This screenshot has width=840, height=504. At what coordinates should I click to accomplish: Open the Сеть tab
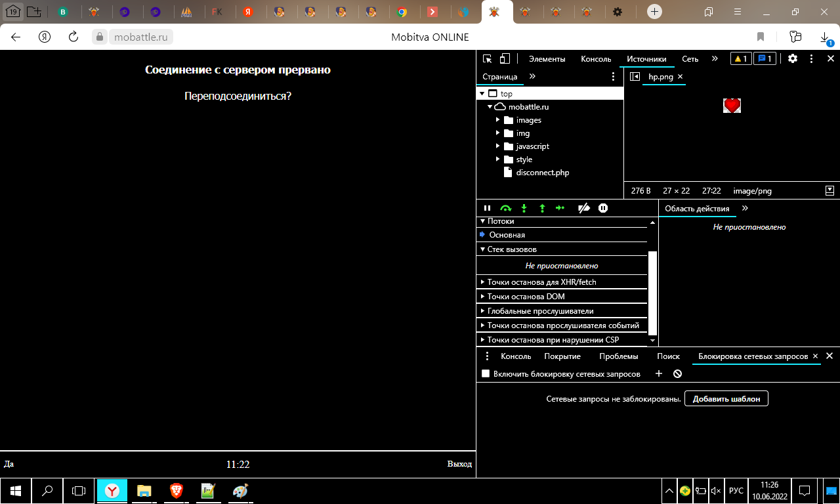tap(690, 58)
